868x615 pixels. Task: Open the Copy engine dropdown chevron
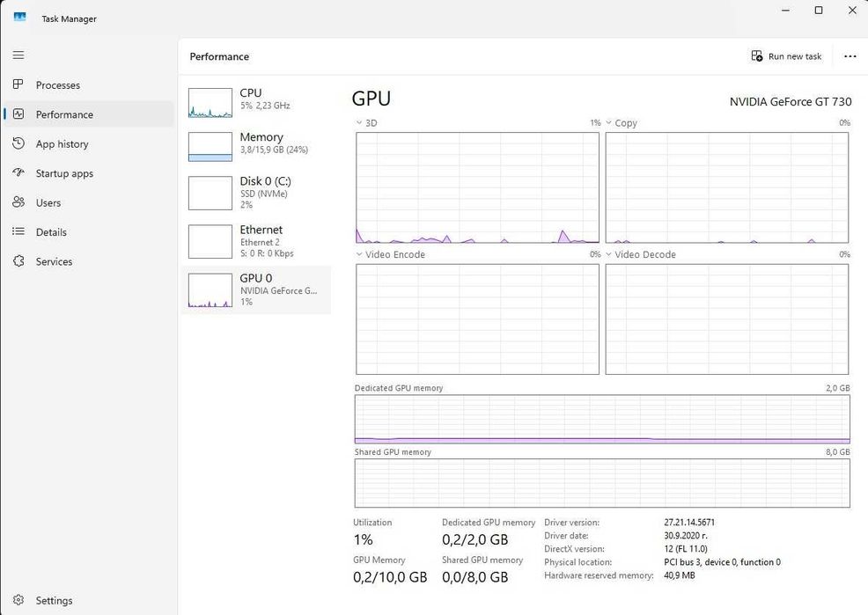click(609, 123)
